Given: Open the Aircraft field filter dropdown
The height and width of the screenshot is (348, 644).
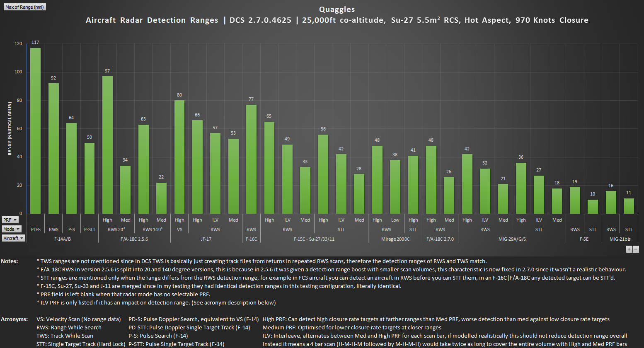Looking at the screenshot, I should pyautogui.click(x=14, y=238).
